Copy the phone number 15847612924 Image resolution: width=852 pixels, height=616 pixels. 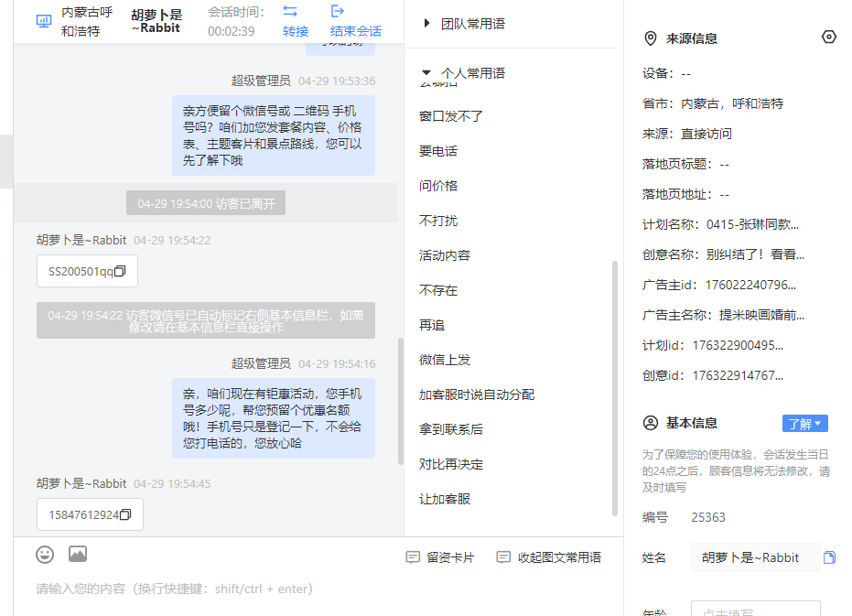click(x=125, y=514)
